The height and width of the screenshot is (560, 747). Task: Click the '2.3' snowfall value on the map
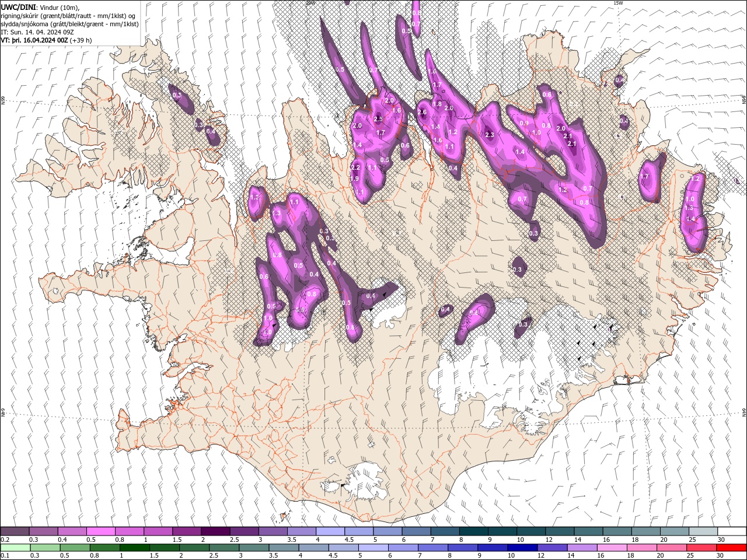(x=490, y=135)
